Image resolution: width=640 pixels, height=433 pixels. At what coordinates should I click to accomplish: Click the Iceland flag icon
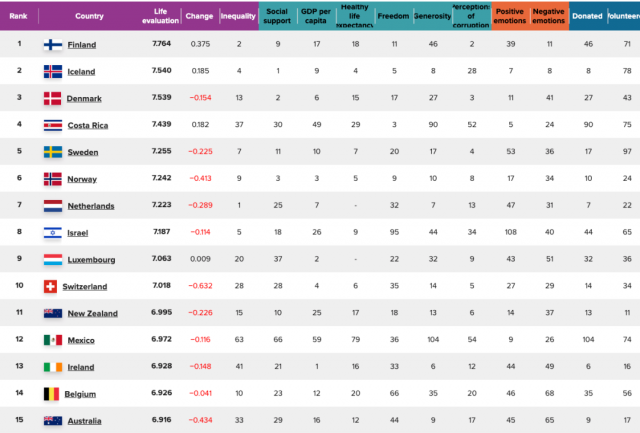point(53,72)
